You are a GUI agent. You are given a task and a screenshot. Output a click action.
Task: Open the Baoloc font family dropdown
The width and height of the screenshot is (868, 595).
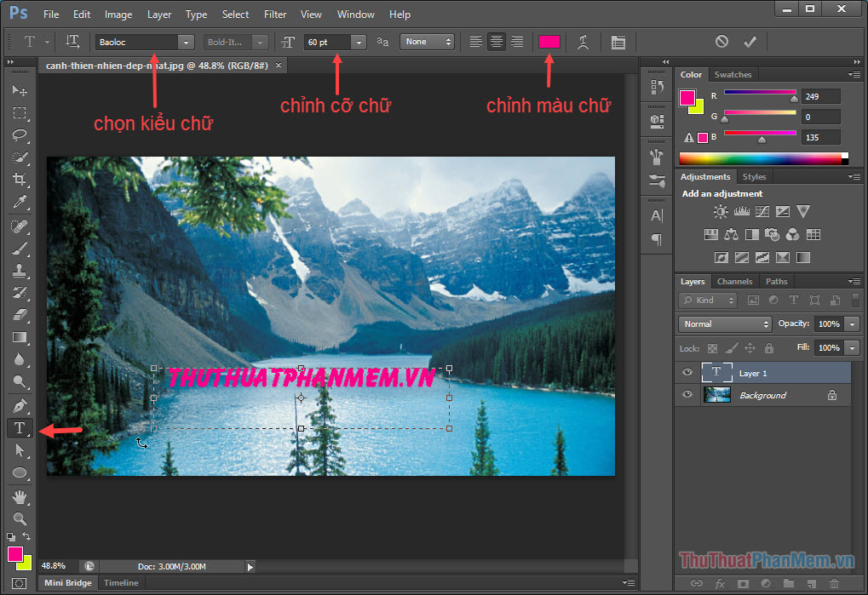pos(185,41)
